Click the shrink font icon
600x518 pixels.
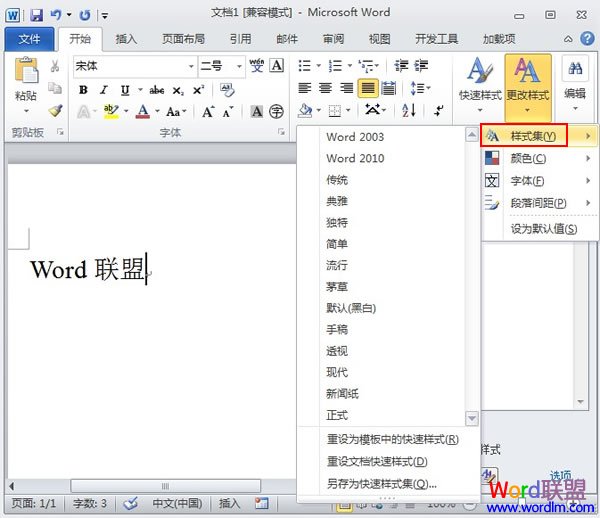(x=228, y=112)
